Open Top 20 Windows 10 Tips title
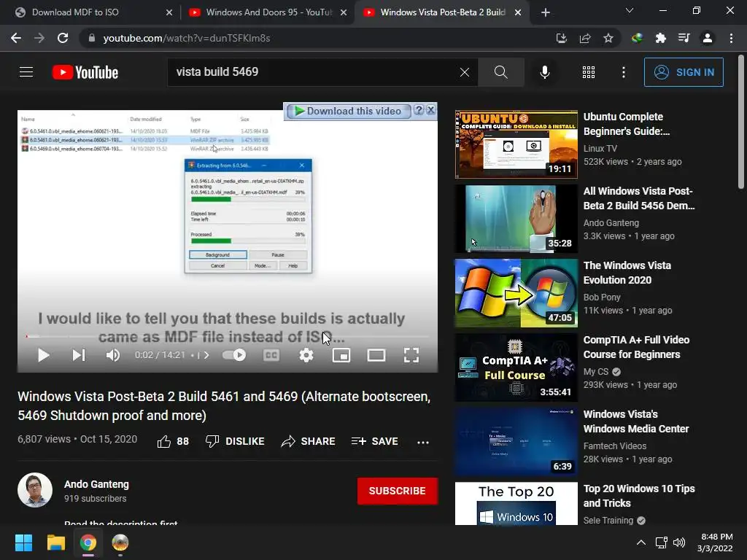This screenshot has height=560, width=747. pos(639,496)
